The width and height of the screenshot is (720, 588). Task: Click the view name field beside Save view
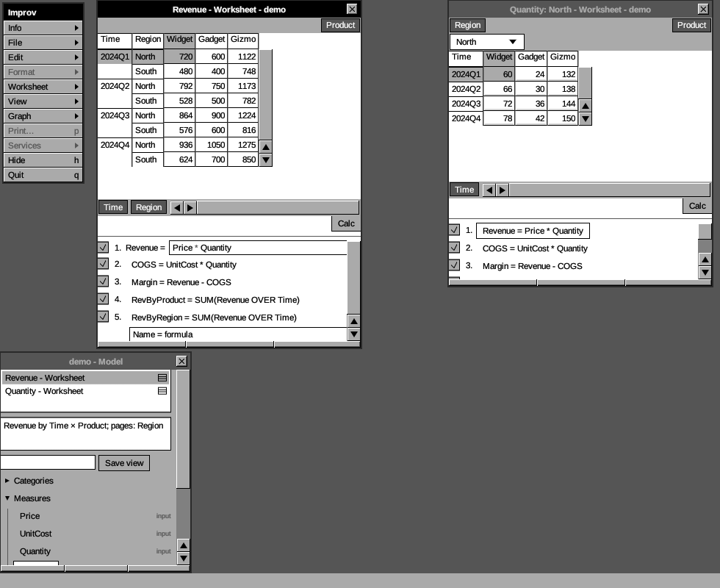[x=48, y=462]
